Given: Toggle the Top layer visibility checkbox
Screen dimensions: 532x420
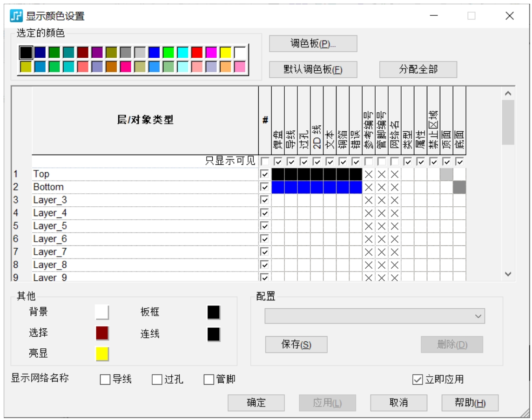Looking at the screenshot, I should pos(265,174).
